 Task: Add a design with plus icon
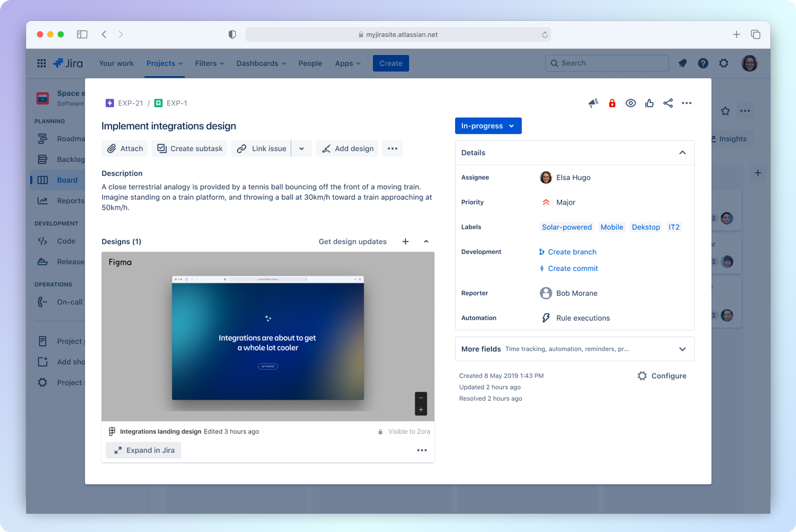(405, 242)
